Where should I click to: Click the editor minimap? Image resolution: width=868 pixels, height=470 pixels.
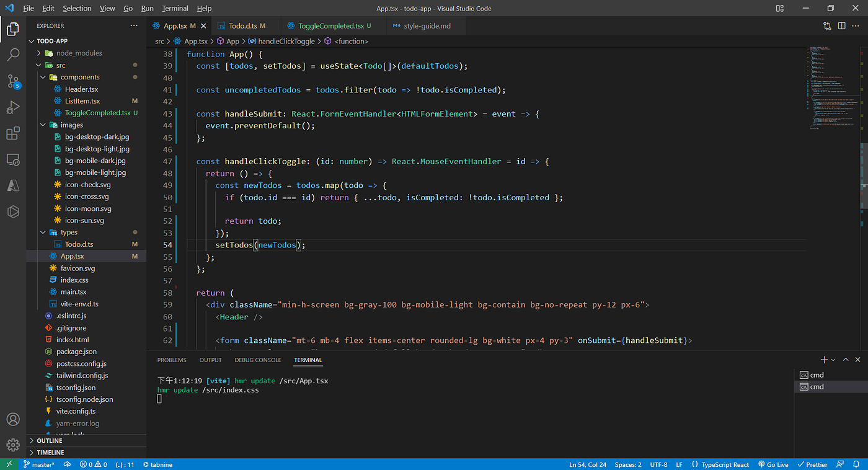click(x=832, y=87)
